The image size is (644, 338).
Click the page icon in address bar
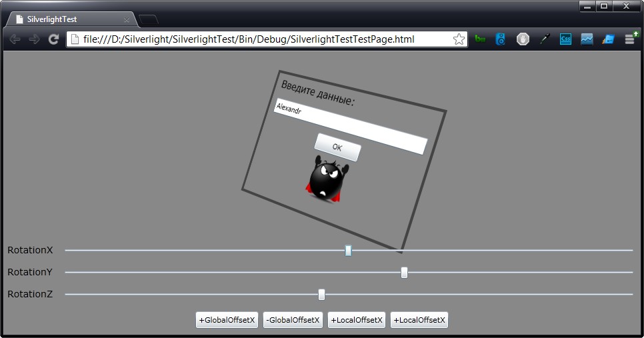pyautogui.click(x=75, y=39)
